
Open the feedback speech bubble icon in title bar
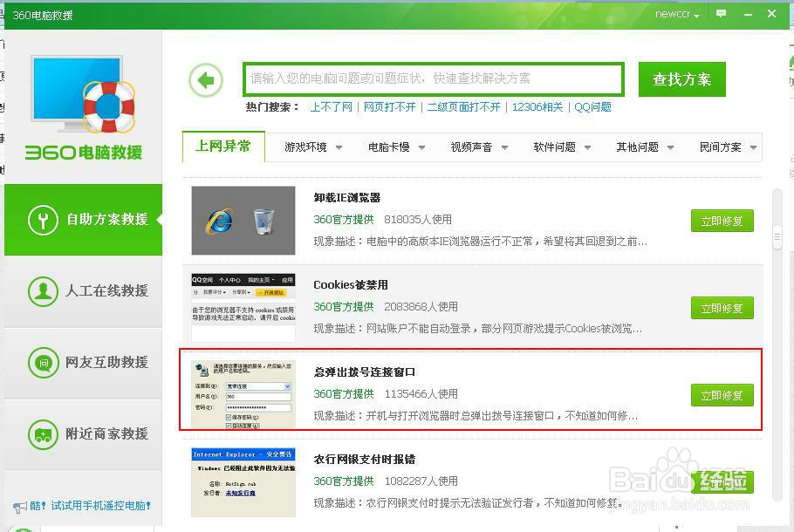click(721, 14)
